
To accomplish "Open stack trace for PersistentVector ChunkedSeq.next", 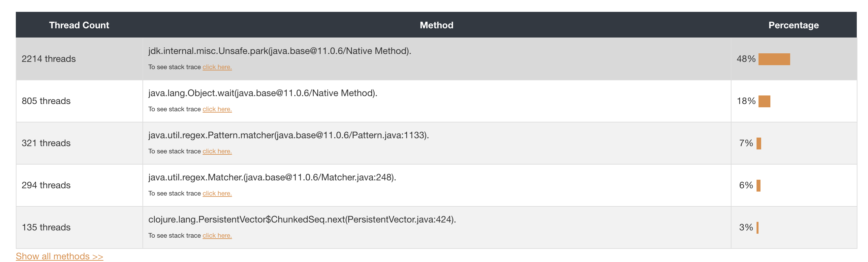I will (x=217, y=235).
